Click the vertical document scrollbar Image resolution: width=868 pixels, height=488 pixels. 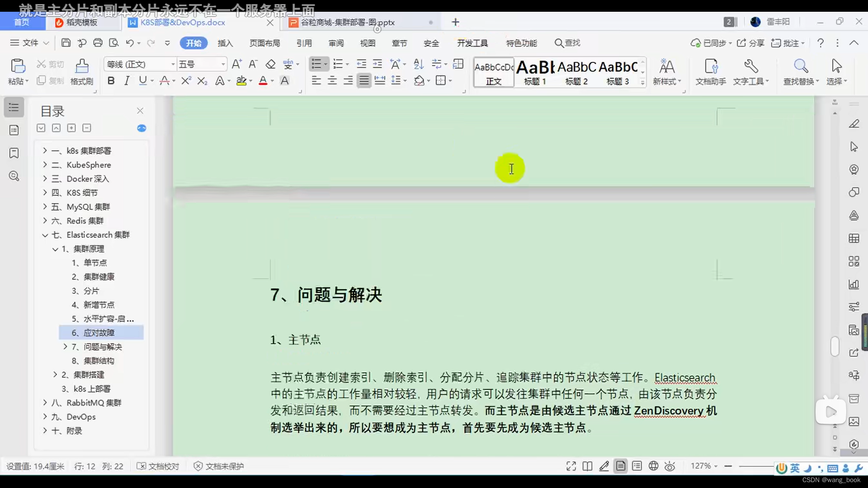(x=835, y=346)
